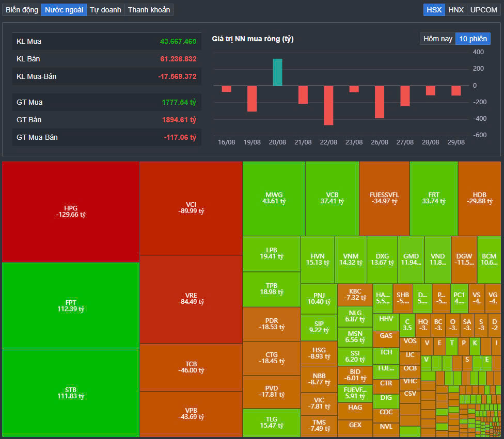
Task: Select the VCB 37.41 tỷ tile
Action: coord(332,198)
